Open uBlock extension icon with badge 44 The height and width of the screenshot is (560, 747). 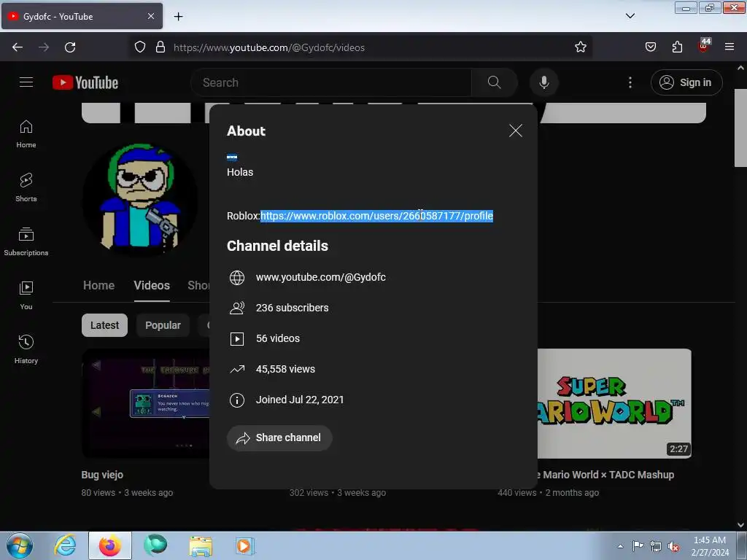click(x=704, y=46)
